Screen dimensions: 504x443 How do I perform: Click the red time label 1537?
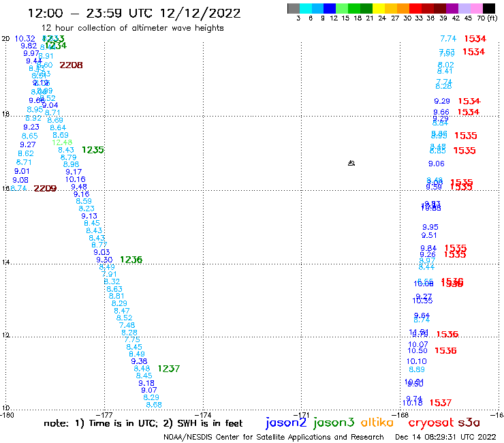click(x=441, y=403)
